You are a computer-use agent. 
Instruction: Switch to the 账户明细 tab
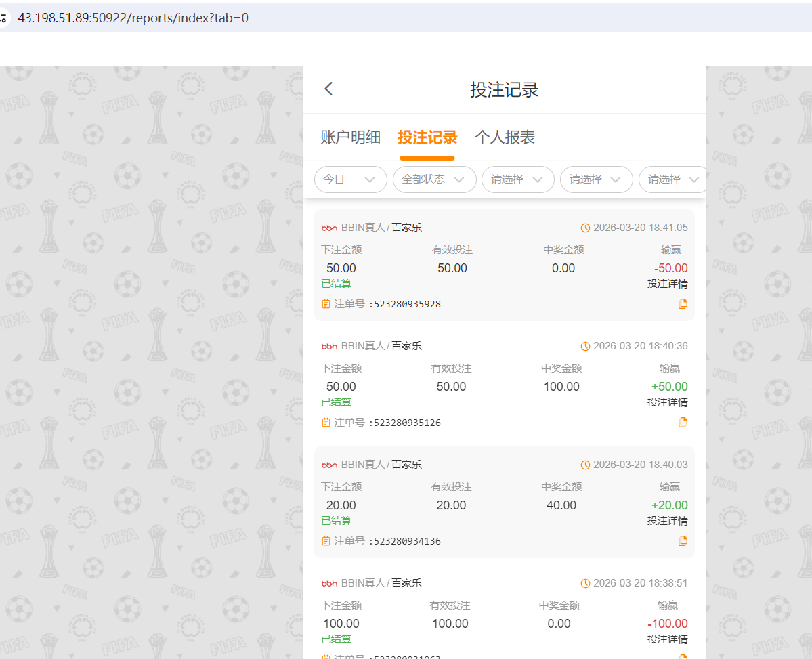(350, 137)
